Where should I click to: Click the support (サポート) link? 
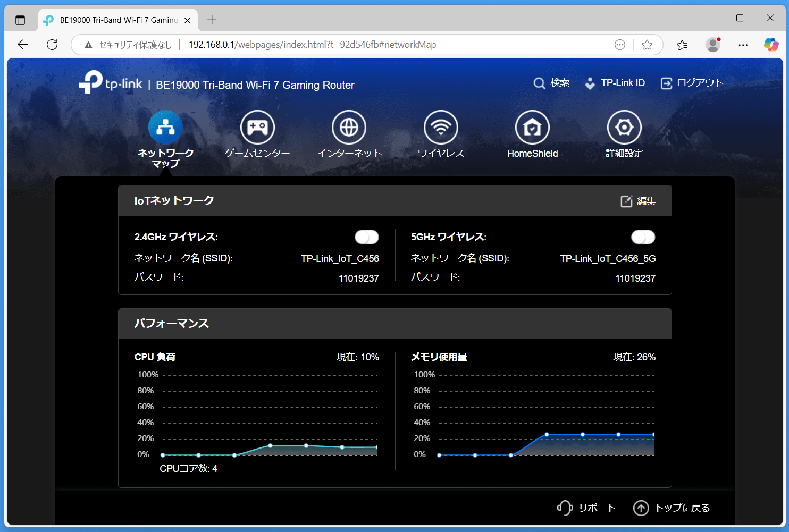(x=586, y=508)
